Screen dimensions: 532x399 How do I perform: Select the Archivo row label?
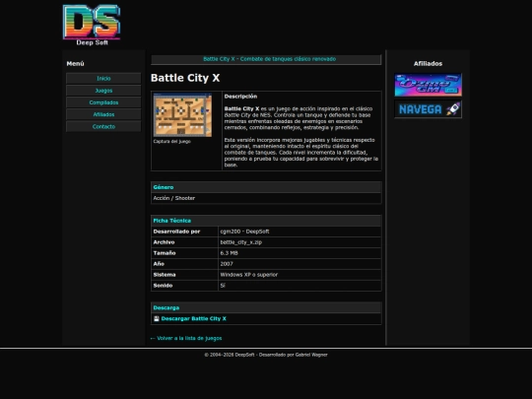point(164,242)
